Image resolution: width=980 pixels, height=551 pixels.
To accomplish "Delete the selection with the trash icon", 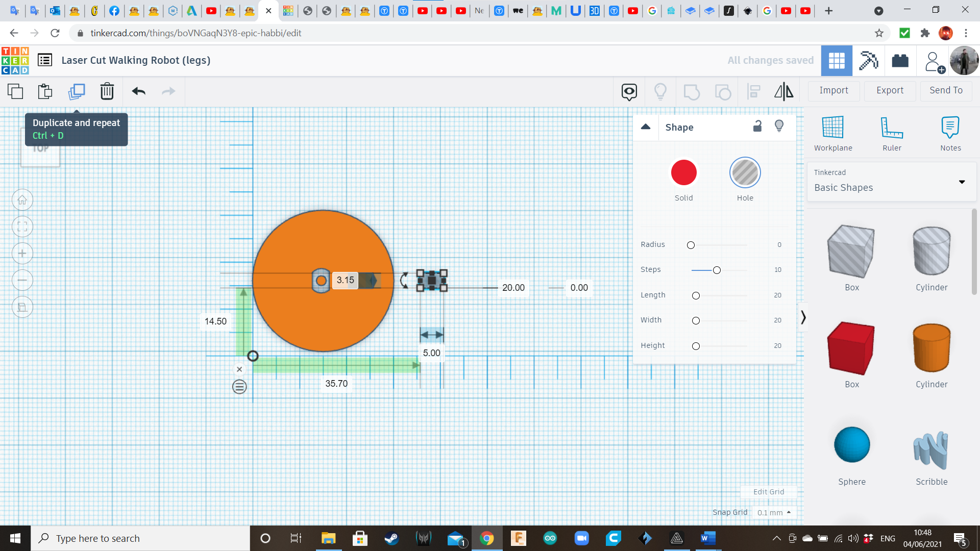I will coord(107,91).
